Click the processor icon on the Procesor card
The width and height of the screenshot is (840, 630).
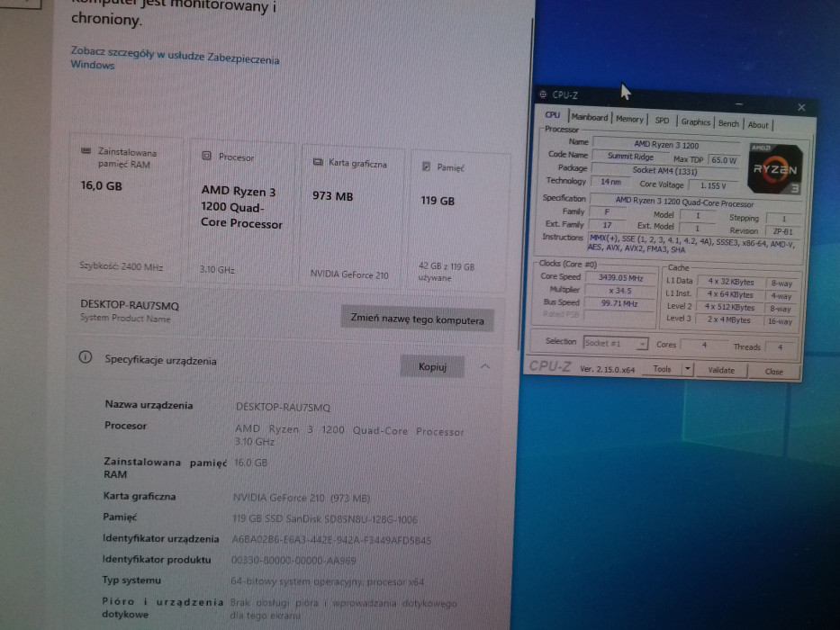[x=206, y=156]
